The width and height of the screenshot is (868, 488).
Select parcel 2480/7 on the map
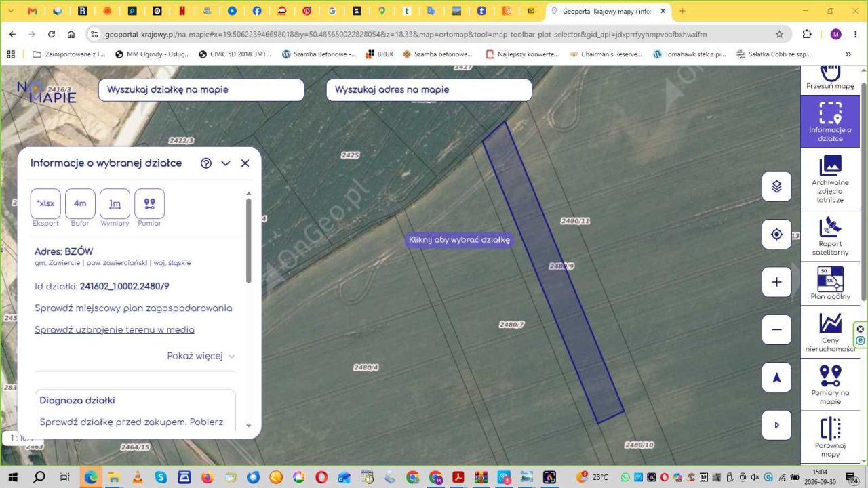[x=512, y=325]
